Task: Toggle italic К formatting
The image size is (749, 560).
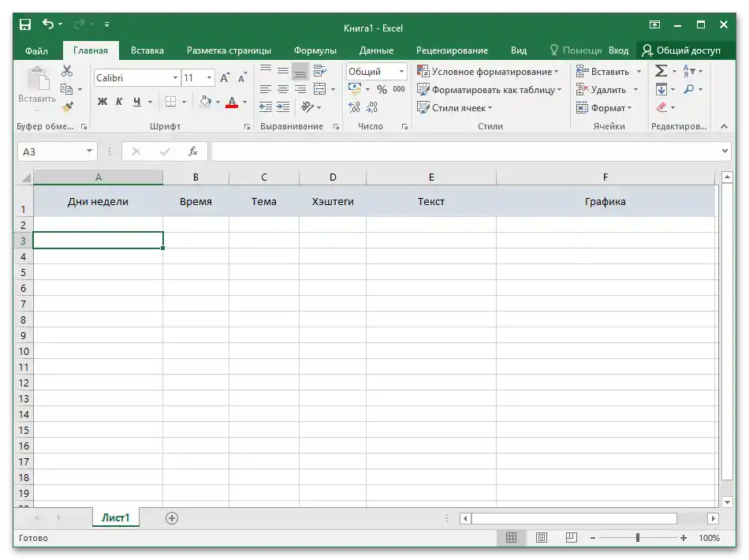Action: [119, 101]
